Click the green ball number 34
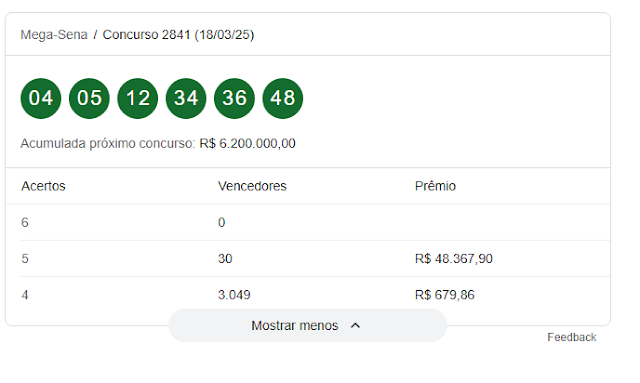The image size is (640, 383). click(186, 98)
